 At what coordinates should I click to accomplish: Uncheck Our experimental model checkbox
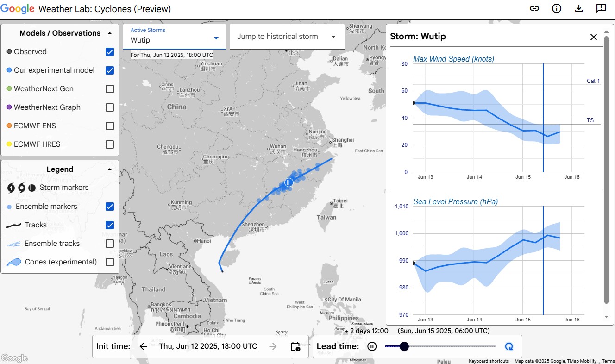(110, 70)
